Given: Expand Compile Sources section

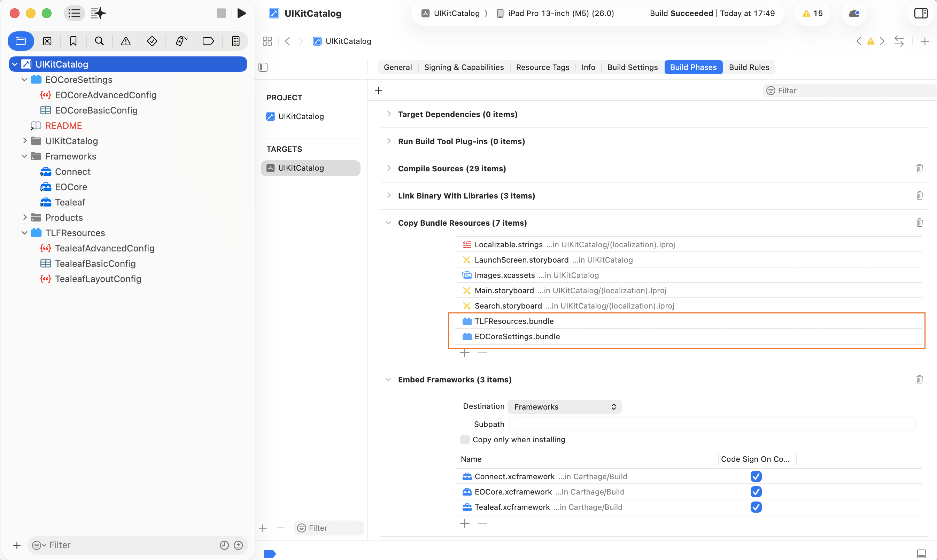Looking at the screenshot, I should coord(389,168).
